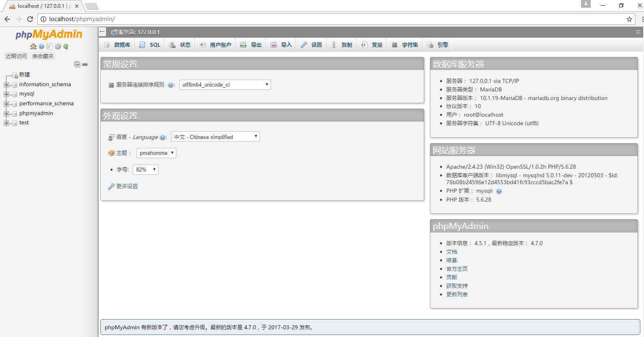
Task: Open the 维基 wiki link
Action: 451,260
